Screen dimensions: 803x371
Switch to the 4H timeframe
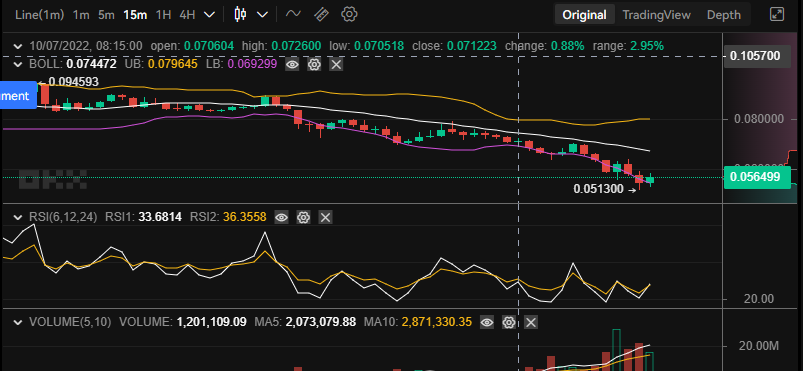pos(187,15)
